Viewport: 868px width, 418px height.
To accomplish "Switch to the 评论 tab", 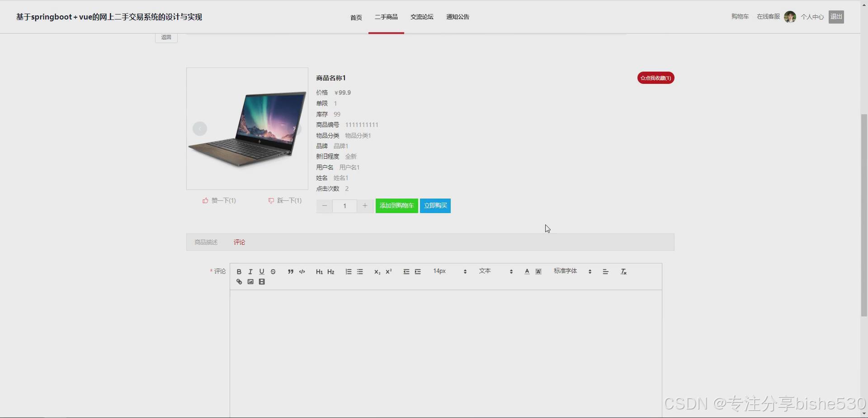I will click(x=239, y=242).
